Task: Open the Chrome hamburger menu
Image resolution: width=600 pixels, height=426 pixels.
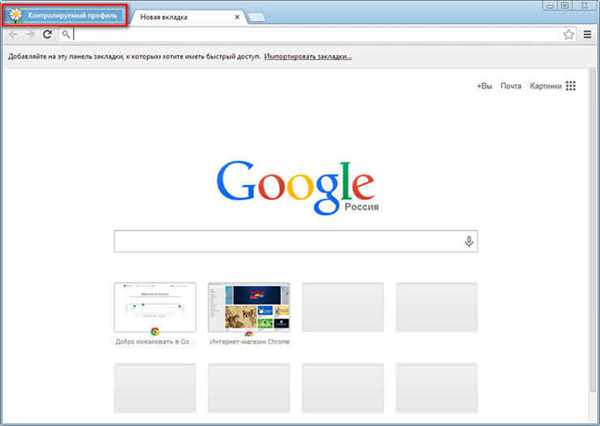Action: coord(587,34)
